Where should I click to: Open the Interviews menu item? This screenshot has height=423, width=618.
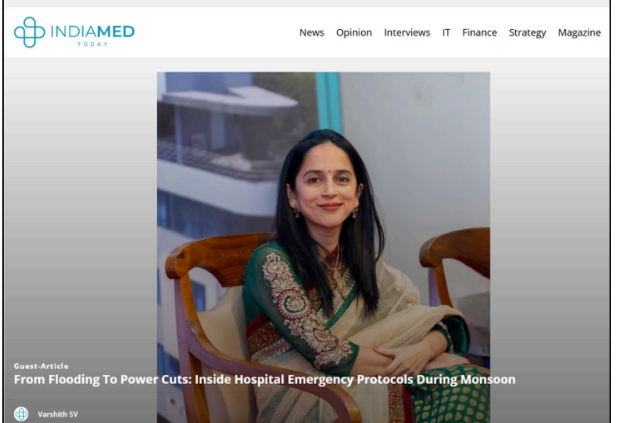click(407, 33)
